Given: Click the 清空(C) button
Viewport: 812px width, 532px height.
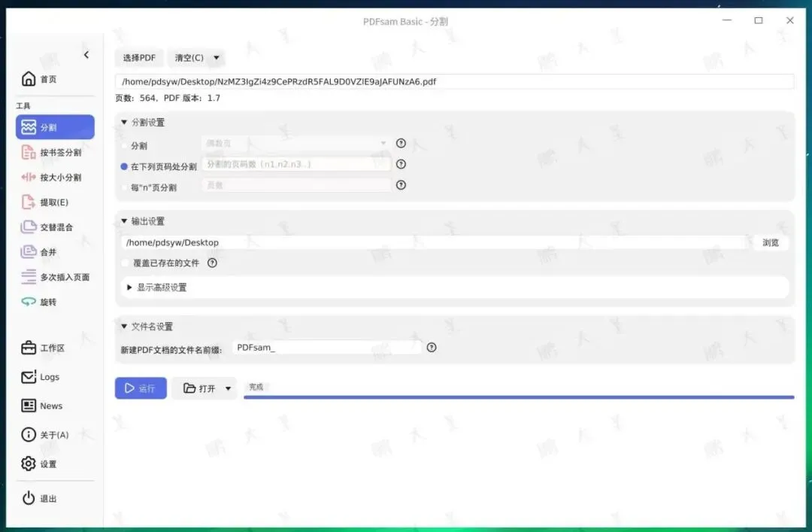Looking at the screenshot, I should coord(189,57).
